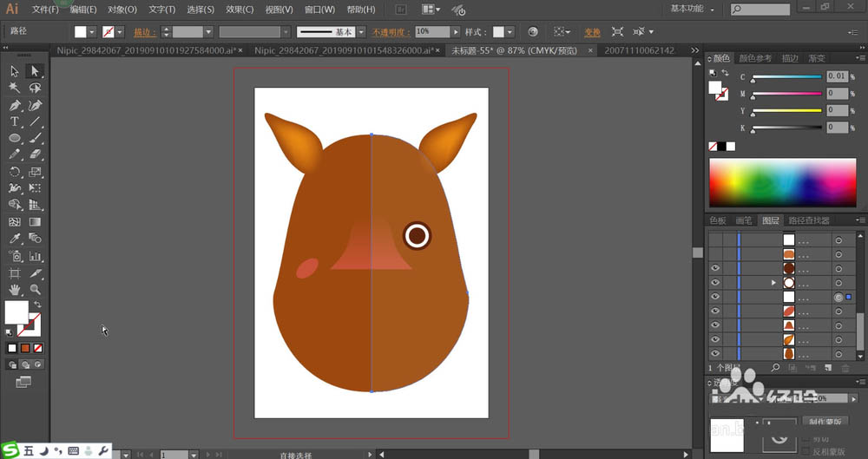
Task: Select the Zoom magnifier tool
Action: pyautogui.click(x=35, y=289)
